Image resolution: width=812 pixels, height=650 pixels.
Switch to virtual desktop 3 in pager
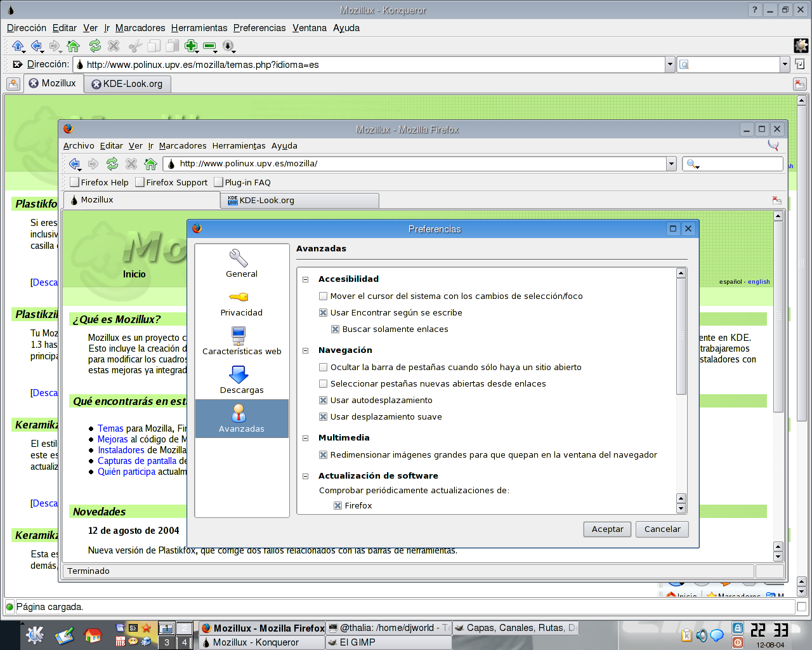click(167, 642)
